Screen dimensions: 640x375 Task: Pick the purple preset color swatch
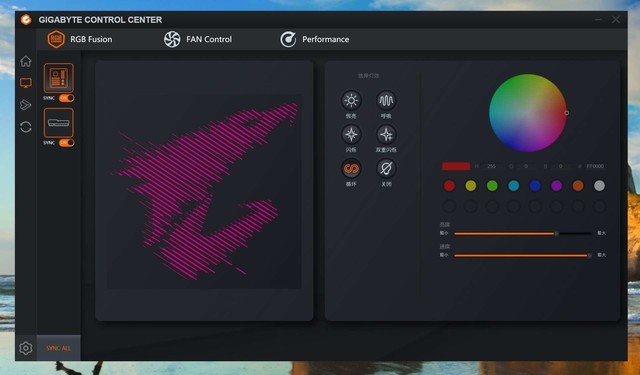point(556,186)
